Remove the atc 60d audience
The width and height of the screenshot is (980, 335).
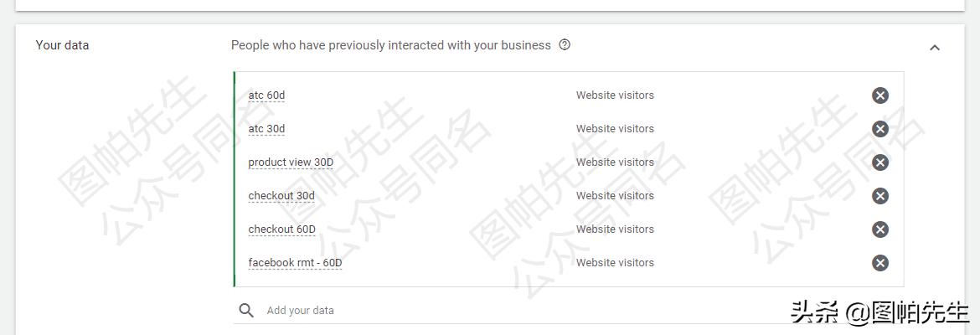point(879,95)
